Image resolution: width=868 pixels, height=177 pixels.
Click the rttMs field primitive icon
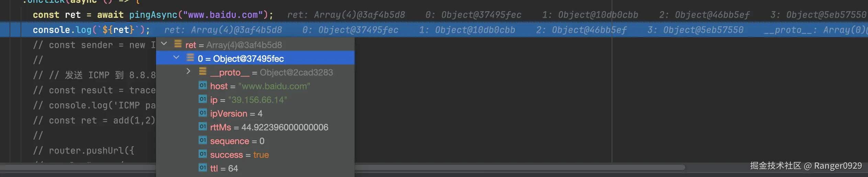[x=203, y=126]
